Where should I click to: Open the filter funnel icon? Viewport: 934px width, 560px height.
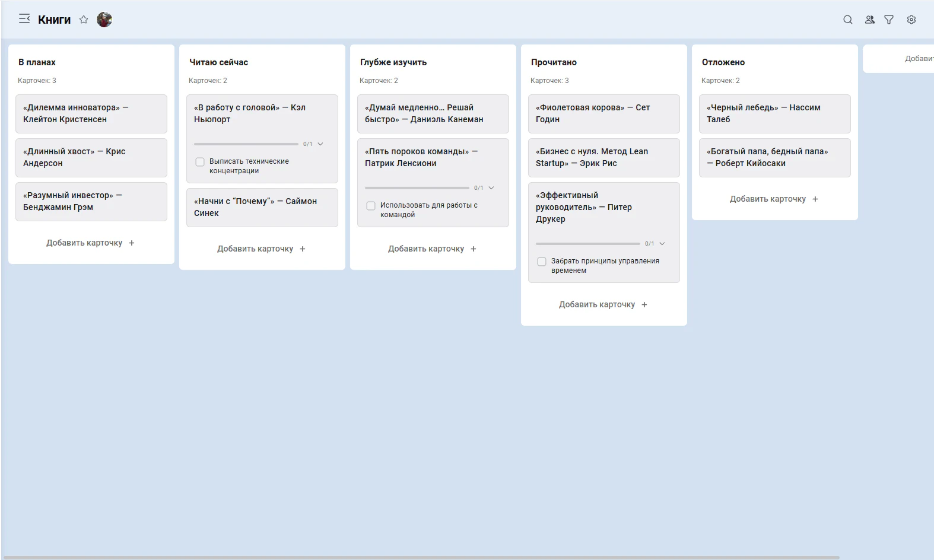[x=889, y=20]
